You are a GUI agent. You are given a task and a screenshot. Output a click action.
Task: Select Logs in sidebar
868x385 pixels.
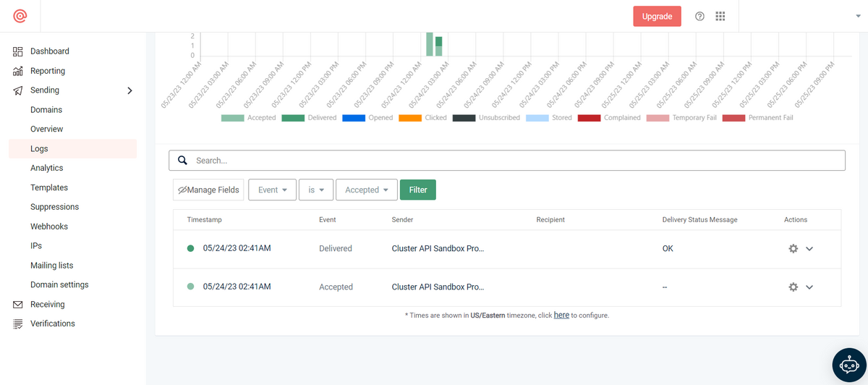click(72, 148)
